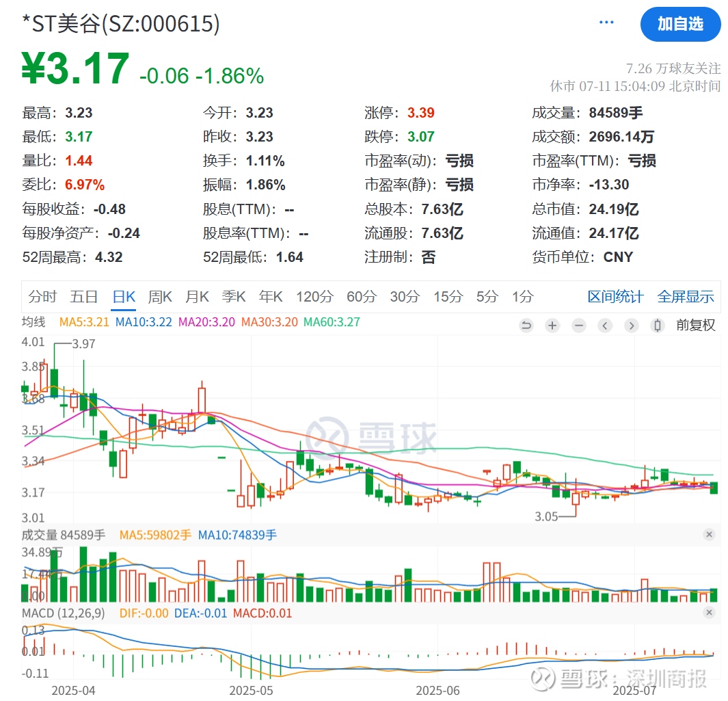This screenshot has width=728, height=701.
Task: Click the 2025-05 date axis label
Action: click(251, 690)
